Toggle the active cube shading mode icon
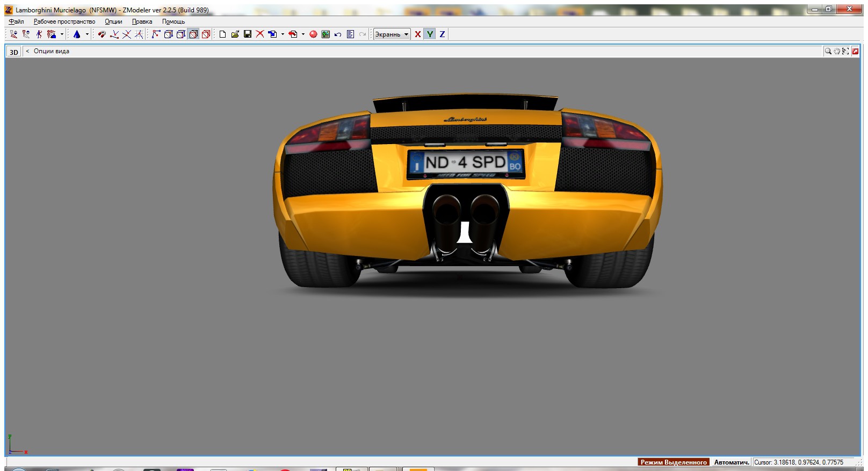Viewport: 868px width, 471px height. pos(193,34)
